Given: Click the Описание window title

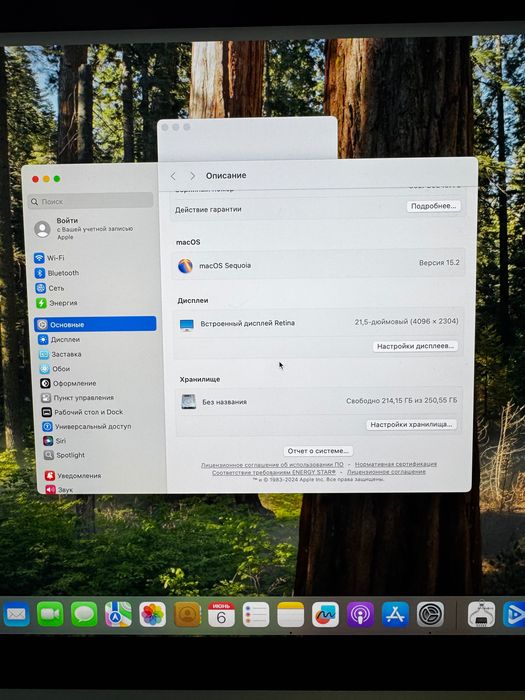Looking at the screenshot, I should 226,175.
